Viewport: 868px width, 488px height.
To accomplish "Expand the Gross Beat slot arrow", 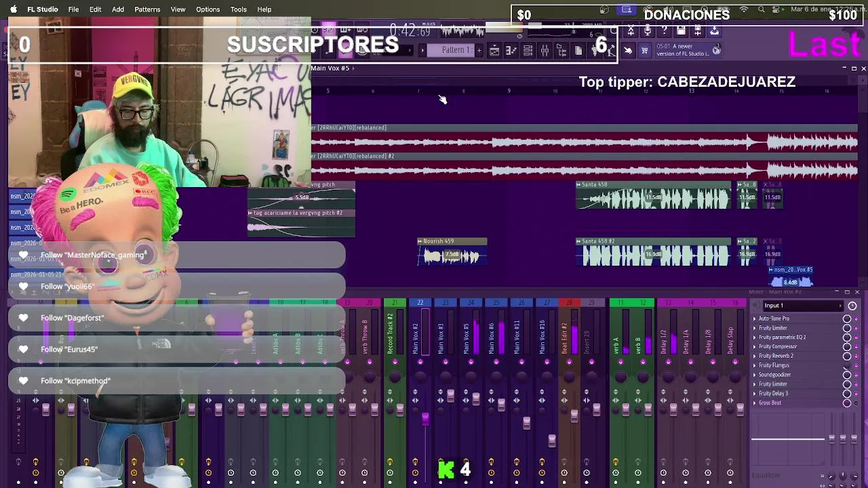I will (754, 403).
